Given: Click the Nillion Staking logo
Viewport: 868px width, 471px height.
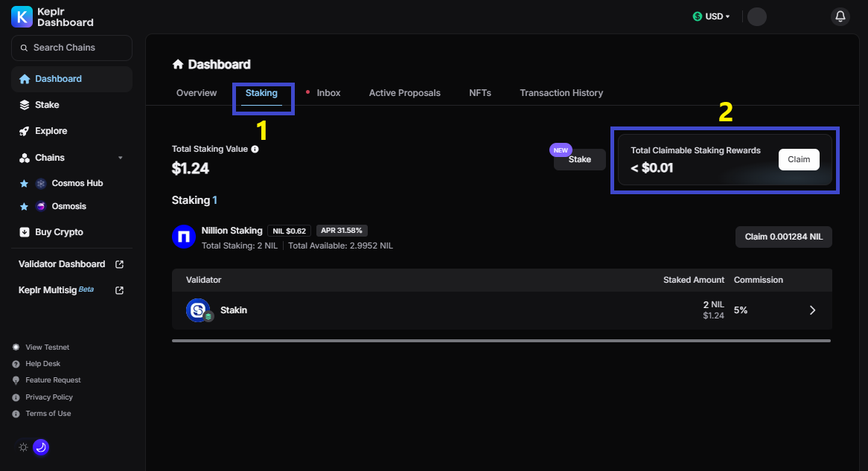Looking at the screenshot, I should (x=184, y=237).
